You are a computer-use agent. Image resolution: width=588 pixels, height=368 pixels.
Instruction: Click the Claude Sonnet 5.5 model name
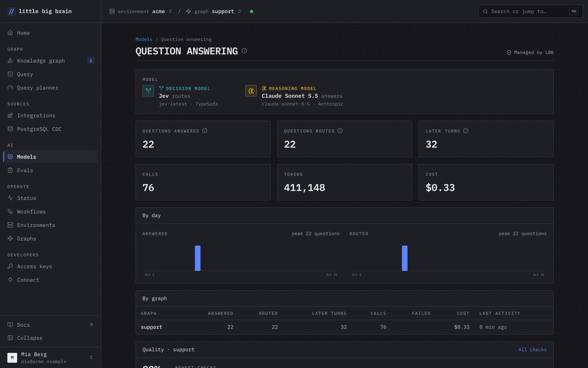click(x=290, y=96)
